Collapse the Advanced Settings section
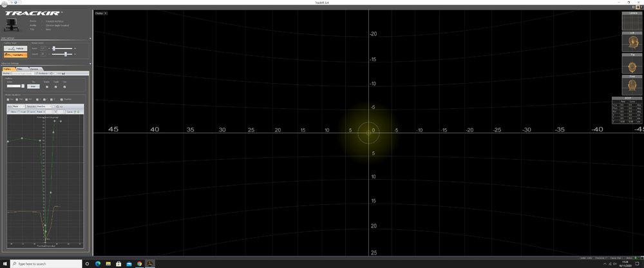 90,64
